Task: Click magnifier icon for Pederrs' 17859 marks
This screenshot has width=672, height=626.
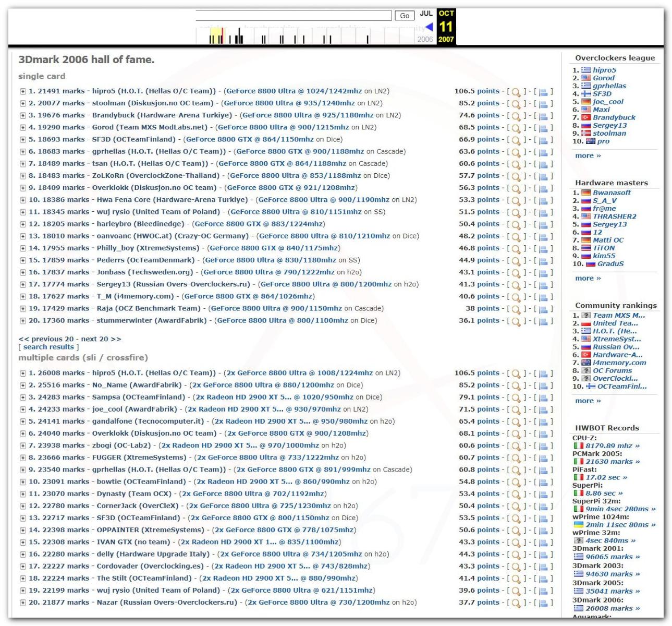Action: coord(516,261)
